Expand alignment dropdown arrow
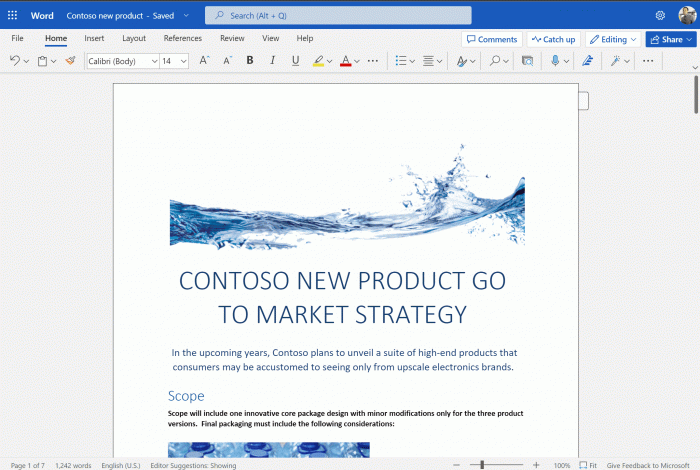Screen dimensions: 700x470 (439, 61)
